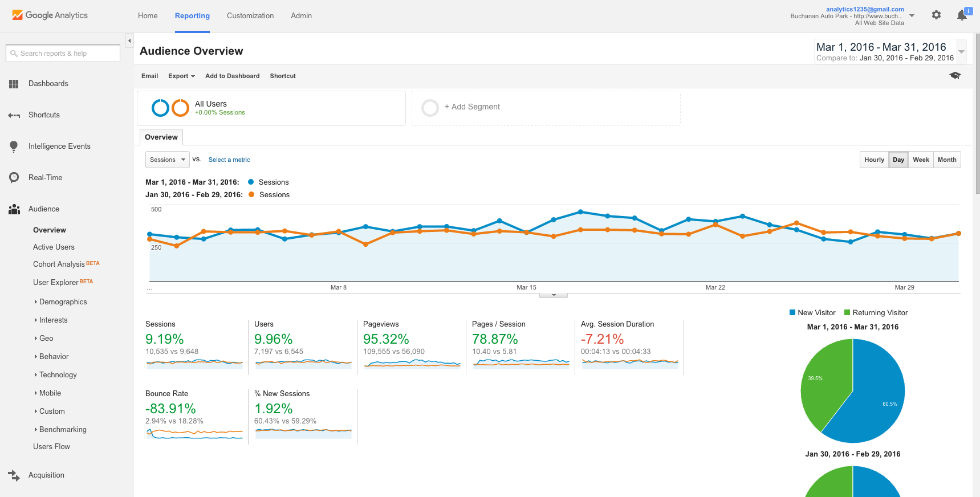Image resolution: width=980 pixels, height=497 pixels.
Task: Click the green Returning Visitor legend swatch
Action: [x=847, y=313]
